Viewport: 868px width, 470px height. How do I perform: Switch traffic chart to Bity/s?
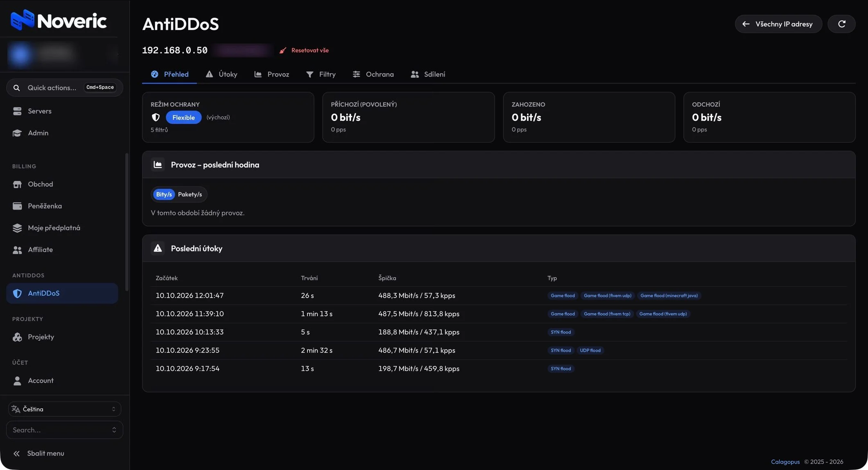point(164,194)
